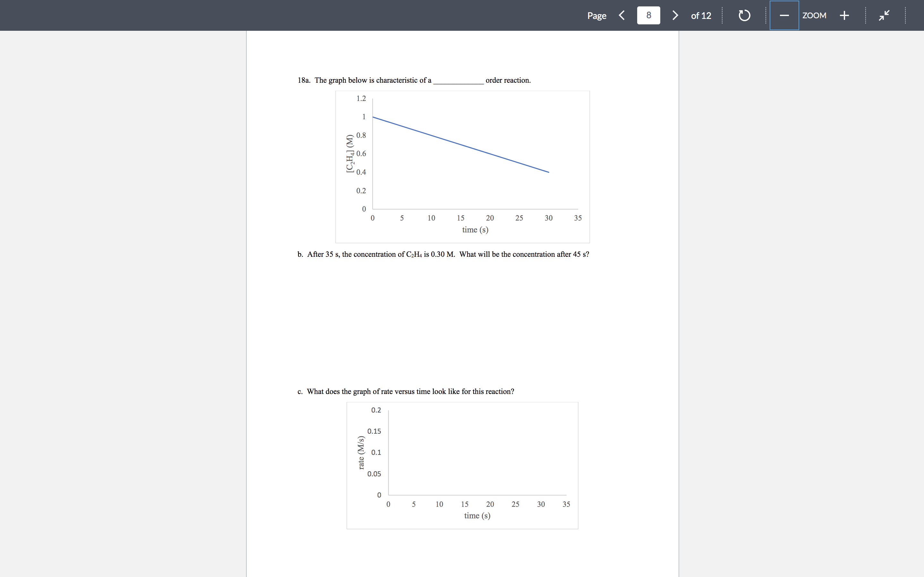Screen dimensions: 924x577
Task: Shrink document to fit the window
Action: click(x=884, y=15)
